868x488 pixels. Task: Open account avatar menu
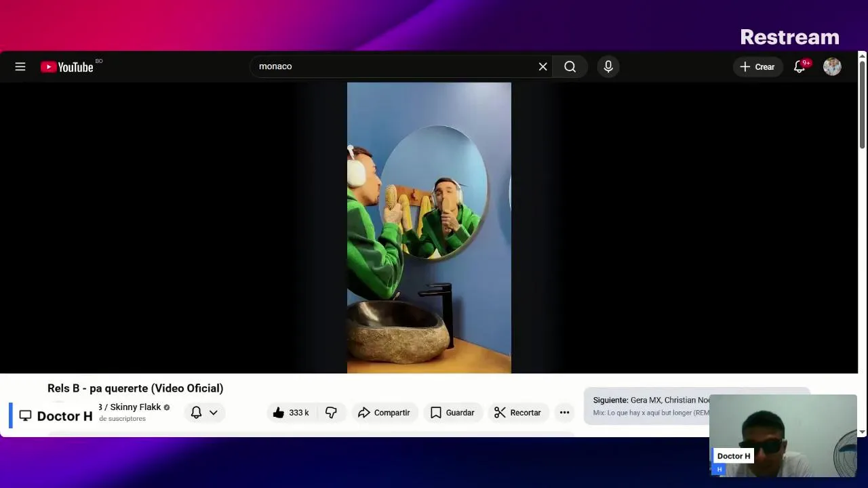pos(832,66)
